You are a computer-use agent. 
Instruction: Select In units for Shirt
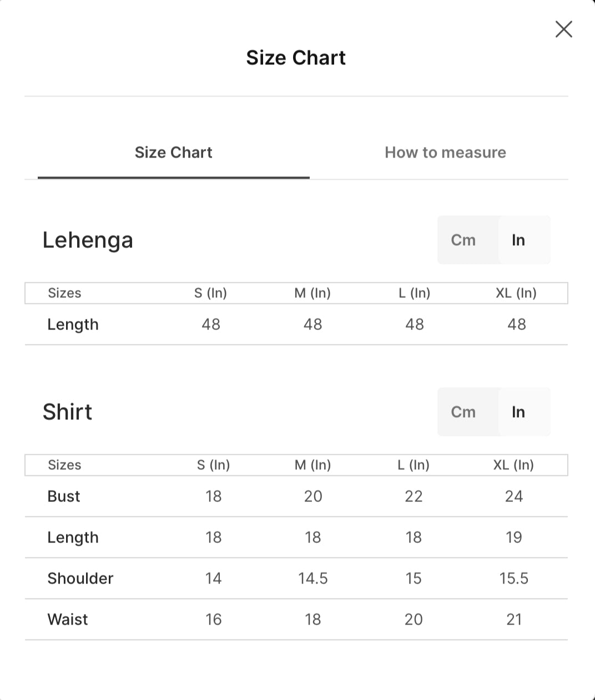pos(518,412)
